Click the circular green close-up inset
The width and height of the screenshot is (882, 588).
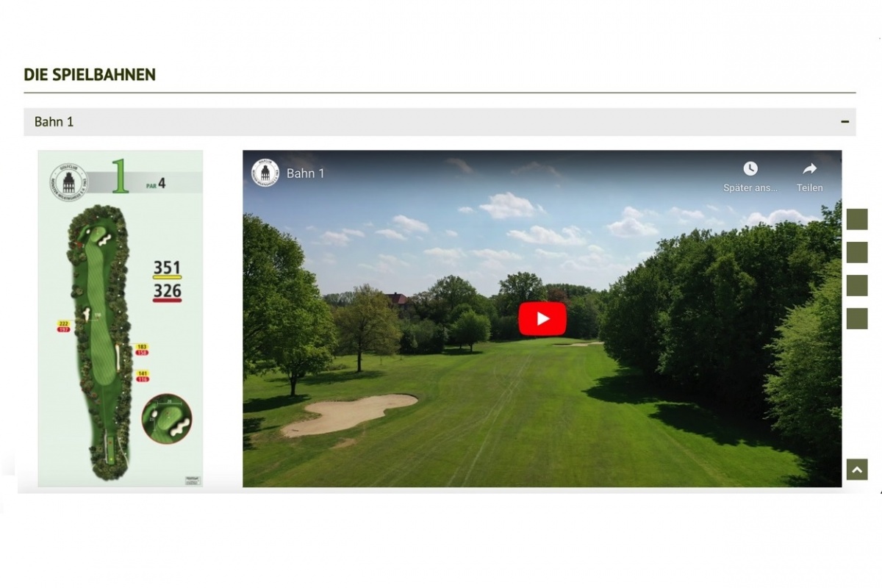[x=167, y=419]
